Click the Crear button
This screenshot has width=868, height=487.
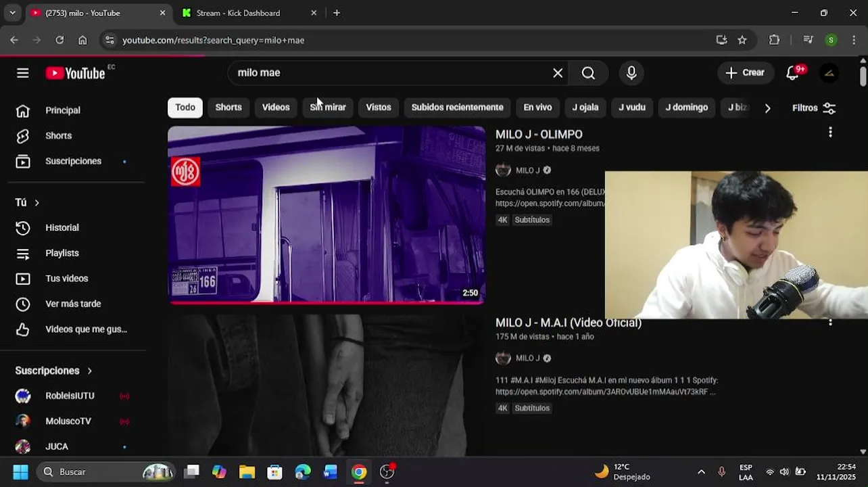[x=745, y=73]
